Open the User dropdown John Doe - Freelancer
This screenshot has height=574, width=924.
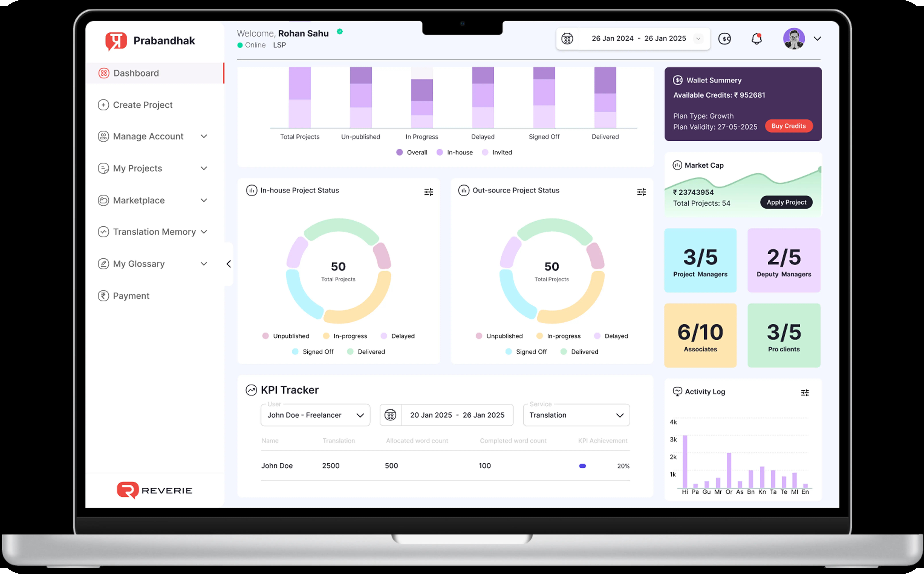(315, 415)
